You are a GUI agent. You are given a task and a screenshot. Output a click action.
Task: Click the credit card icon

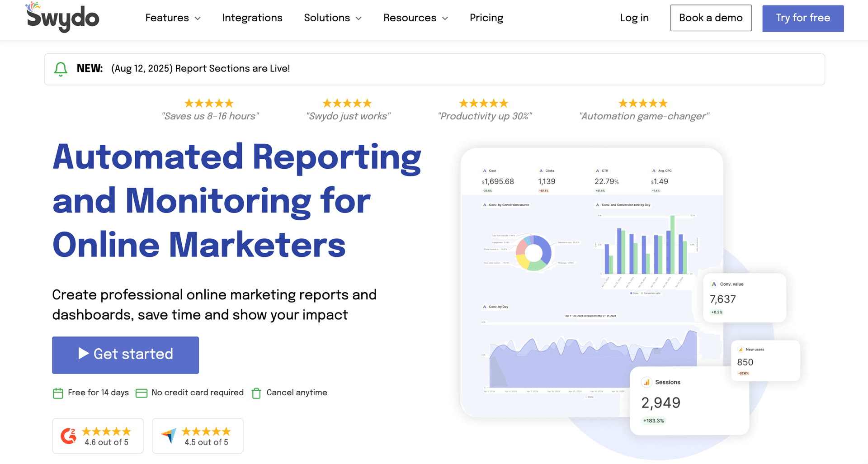tap(142, 393)
